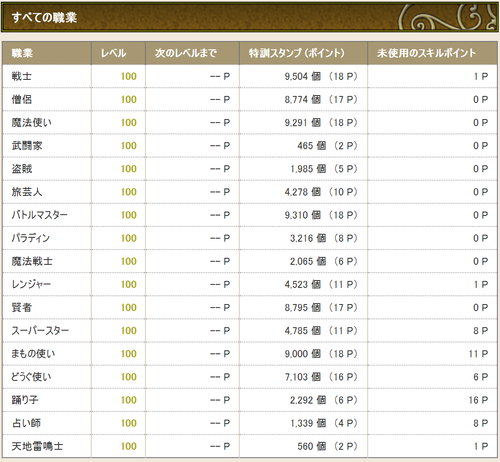Click the 次のレベルまで column header
Viewport: 500px width, 462px height.
(x=186, y=53)
